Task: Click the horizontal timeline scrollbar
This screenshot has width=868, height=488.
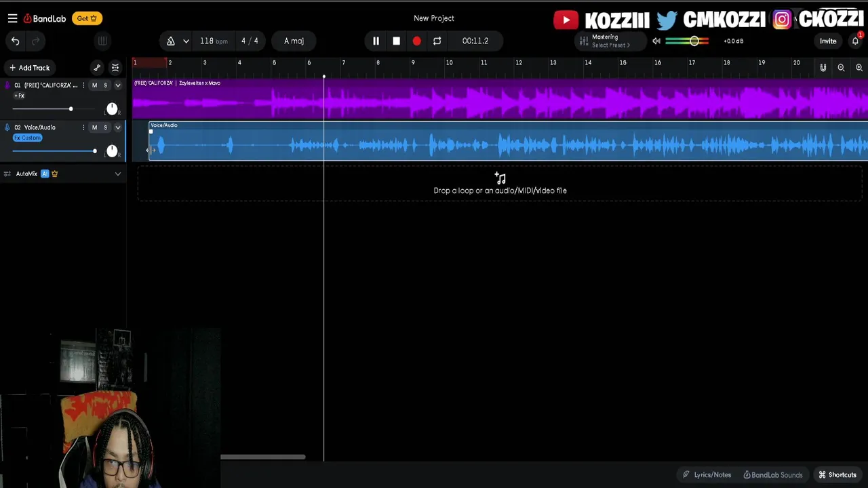Action: pos(262,457)
